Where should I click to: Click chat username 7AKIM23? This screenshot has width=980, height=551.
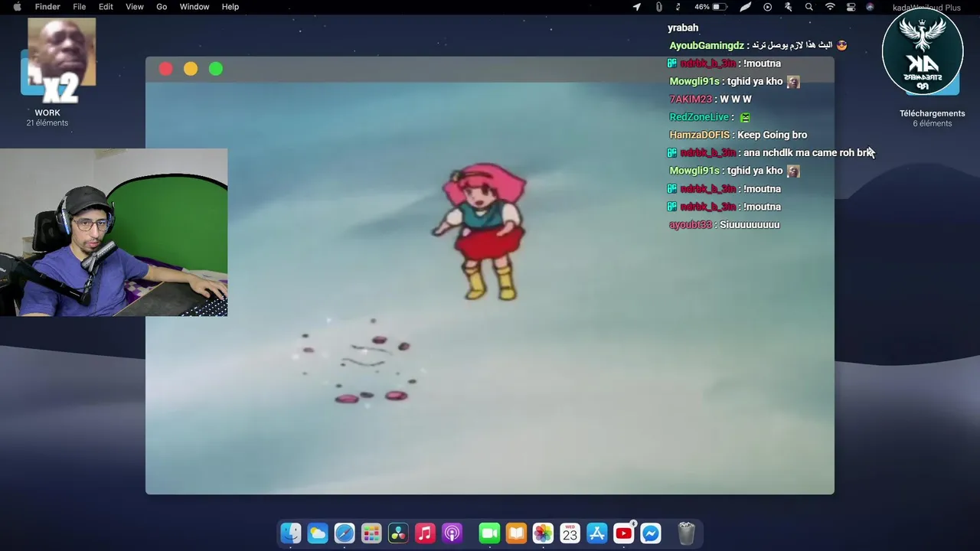[x=691, y=99]
